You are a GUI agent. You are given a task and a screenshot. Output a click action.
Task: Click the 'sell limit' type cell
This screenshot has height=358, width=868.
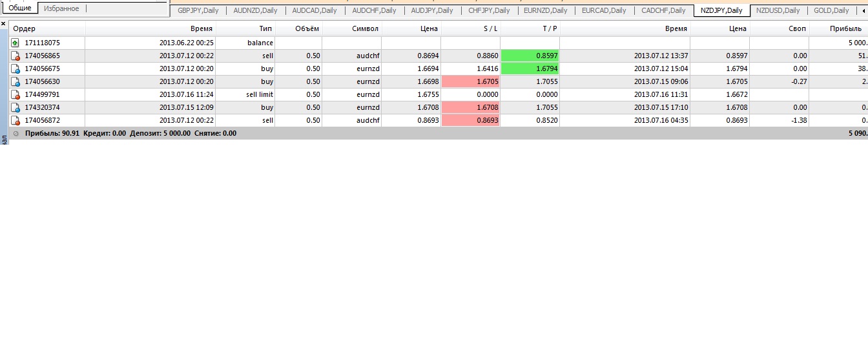[260, 94]
